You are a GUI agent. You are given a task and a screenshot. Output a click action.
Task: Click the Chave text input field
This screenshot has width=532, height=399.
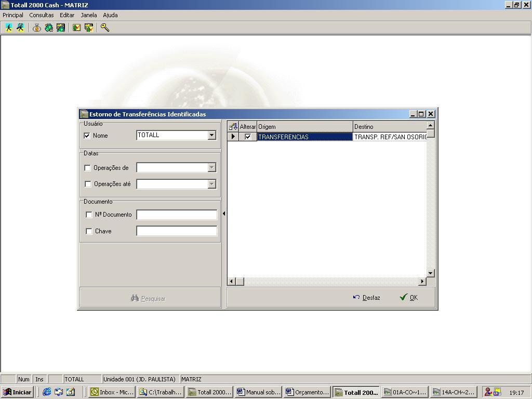(x=177, y=231)
